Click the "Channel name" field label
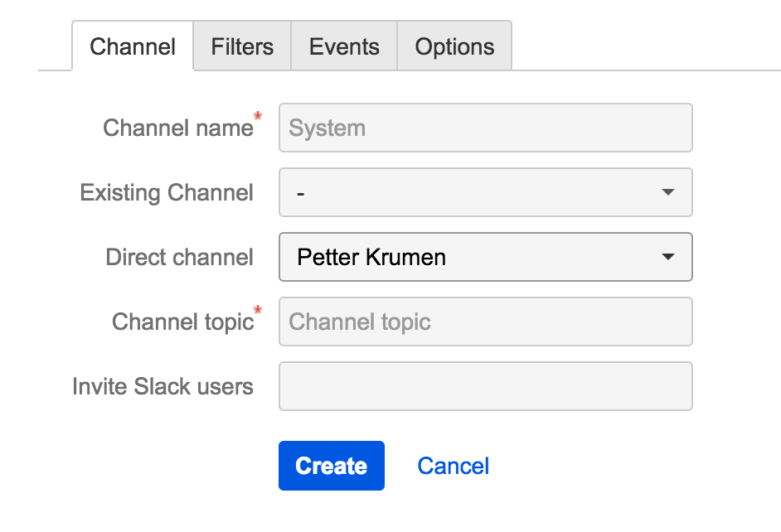 point(177,128)
